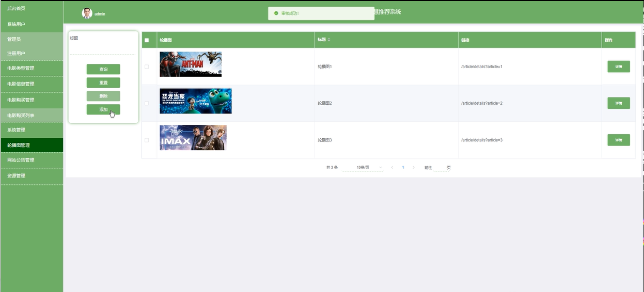The width and height of the screenshot is (644, 292).
Task: Click link /article/details?article=2
Action: (x=482, y=103)
